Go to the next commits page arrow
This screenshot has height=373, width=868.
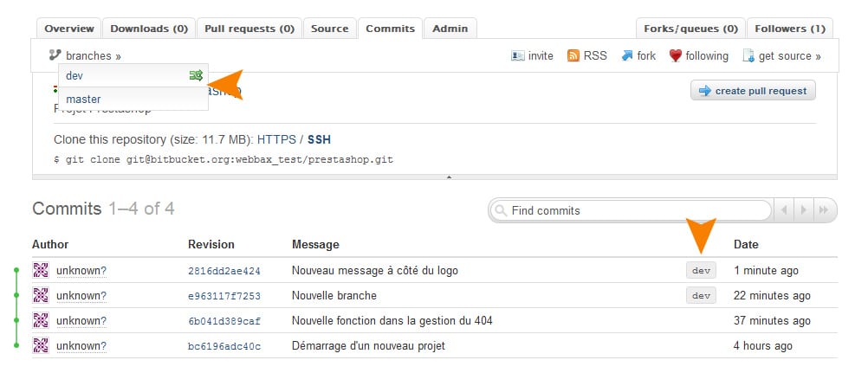coord(805,210)
